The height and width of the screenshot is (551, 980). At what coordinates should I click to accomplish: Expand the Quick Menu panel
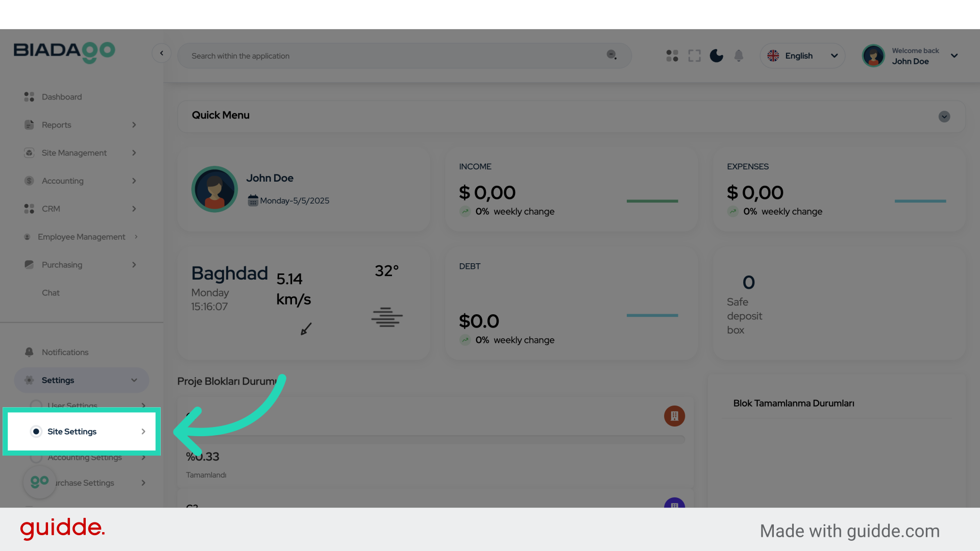944,117
